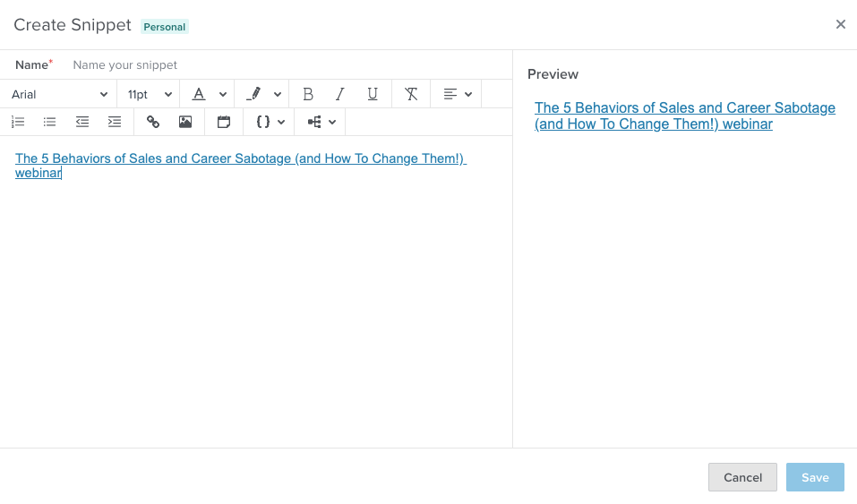Expand the text alignment dropdown
857x504 pixels.
click(x=458, y=94)
